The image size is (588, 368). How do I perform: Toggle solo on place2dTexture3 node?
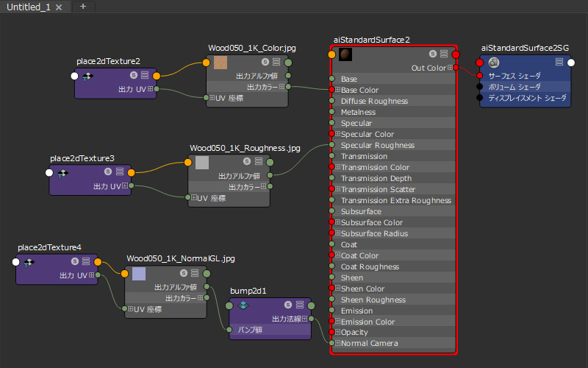[107, 173]
